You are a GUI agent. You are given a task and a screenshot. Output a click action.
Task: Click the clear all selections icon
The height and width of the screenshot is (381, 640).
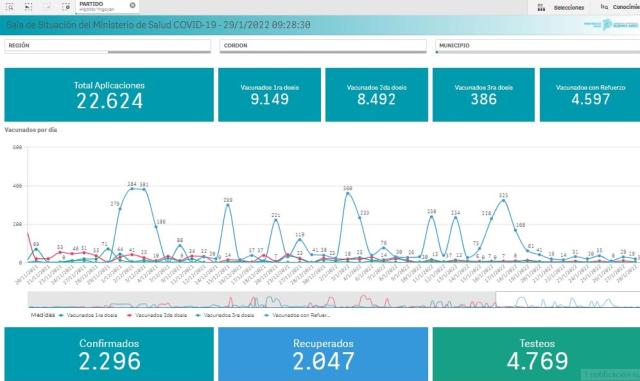(66, 7)
